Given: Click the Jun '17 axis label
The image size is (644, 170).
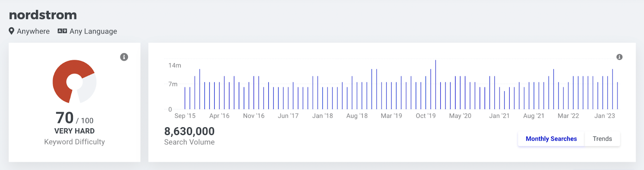Looking at the screenshot, I should tap(288, 116).
